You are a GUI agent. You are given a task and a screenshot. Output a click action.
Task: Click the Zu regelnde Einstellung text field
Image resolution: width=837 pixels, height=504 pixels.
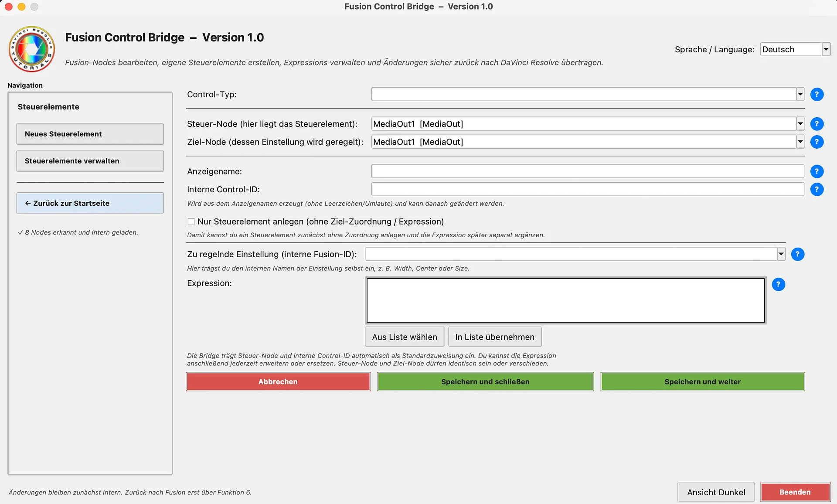(x=571, y=254)
